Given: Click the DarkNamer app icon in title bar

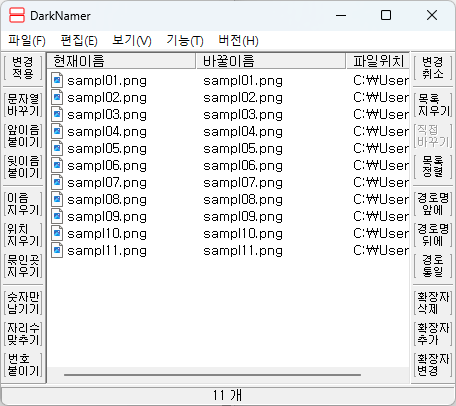Looking at the screenshot, I should point(17,15).
